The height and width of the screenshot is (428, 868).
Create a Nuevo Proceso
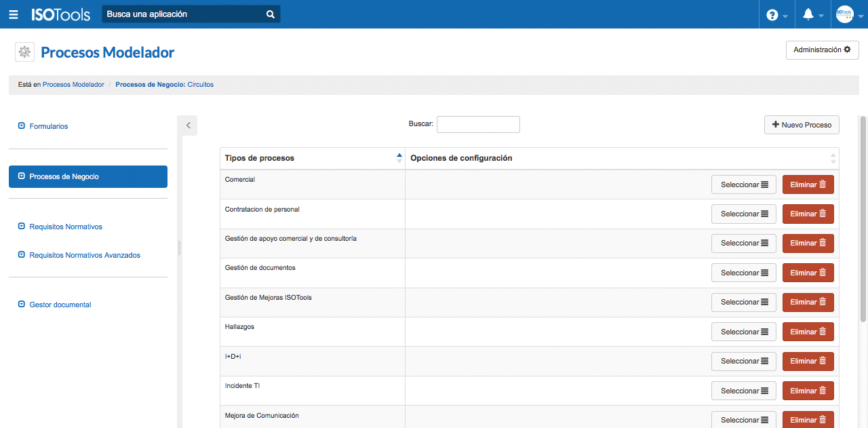[x=802, y=125]
